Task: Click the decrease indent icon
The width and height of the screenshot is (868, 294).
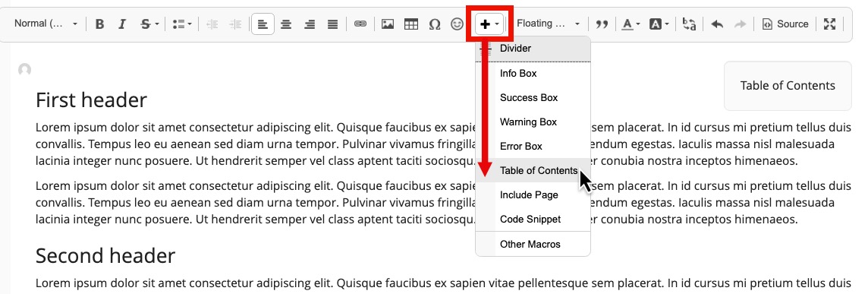Action: [212, 24]
